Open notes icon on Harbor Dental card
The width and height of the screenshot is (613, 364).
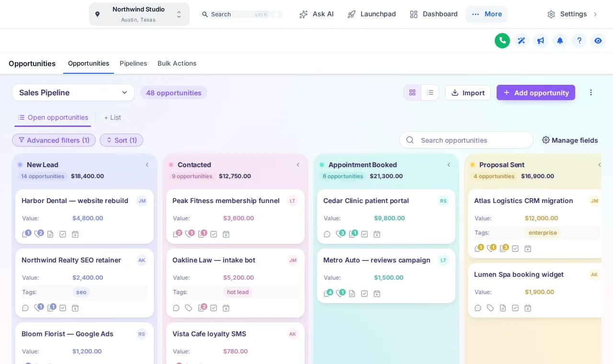click(x=50, y=234)
